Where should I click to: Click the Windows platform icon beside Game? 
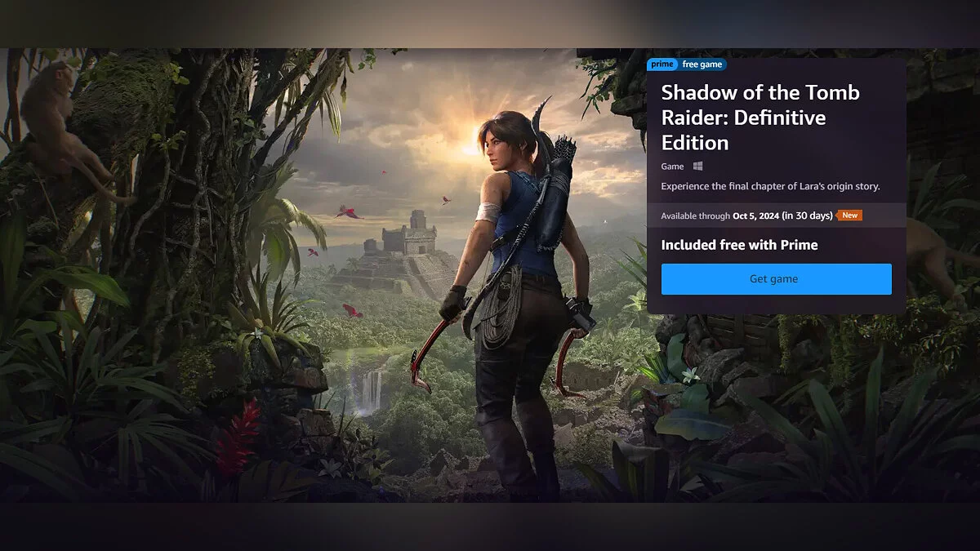(x=698, y=167)
